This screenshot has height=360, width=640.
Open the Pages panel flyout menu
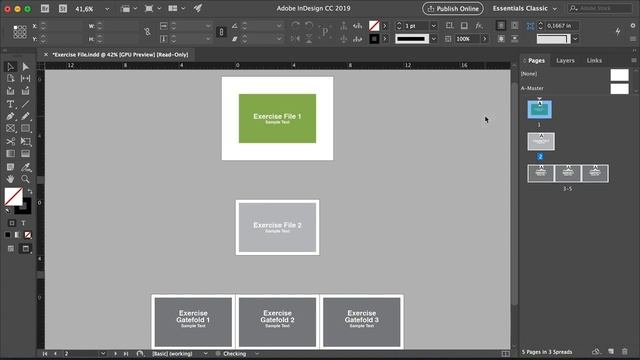tap(633, 60)
